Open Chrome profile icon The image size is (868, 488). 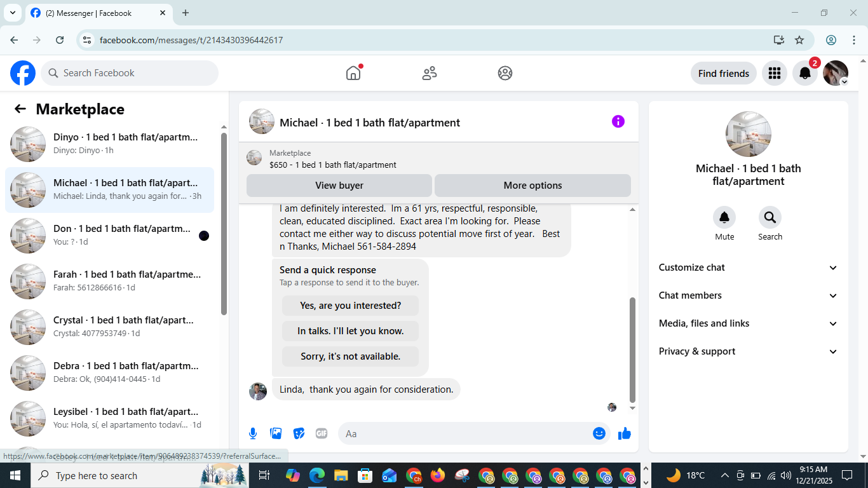click(831, 40)
